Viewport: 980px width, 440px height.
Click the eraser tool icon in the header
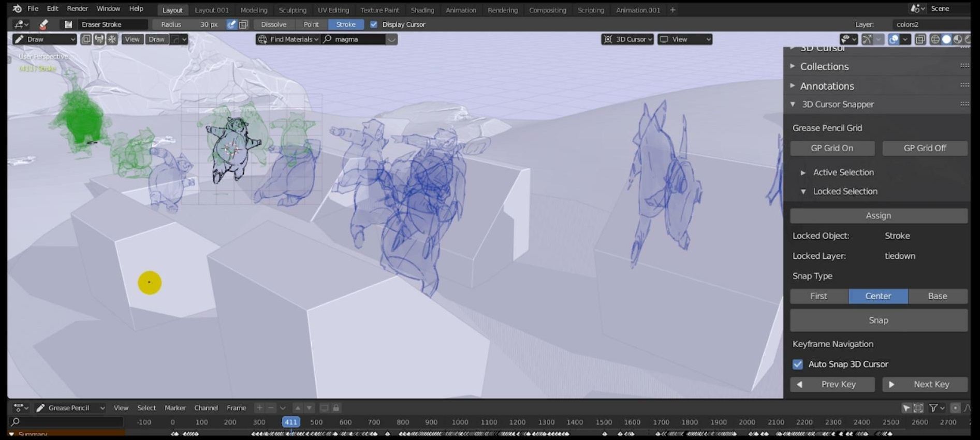click(x=44, y=24)
